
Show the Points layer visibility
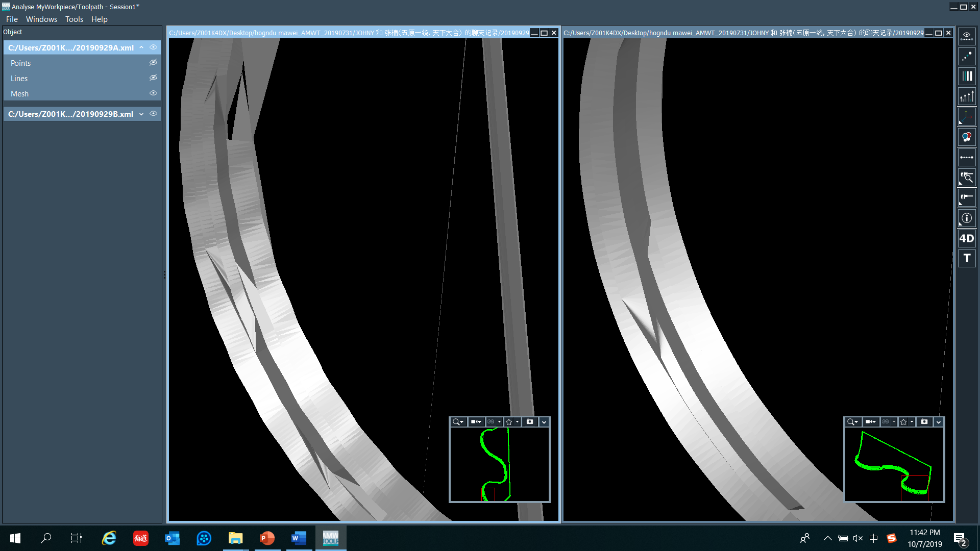coord(153,62)
